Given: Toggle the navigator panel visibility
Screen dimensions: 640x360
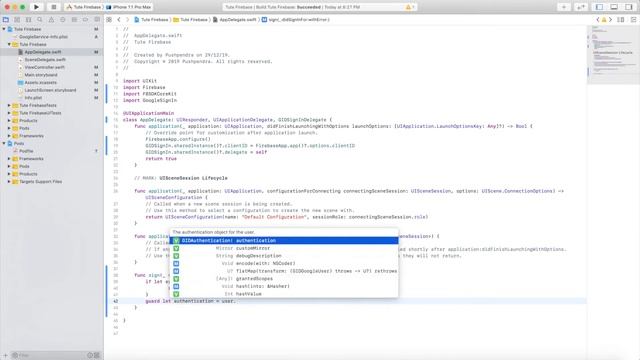Looking at the screenshot, I should 599,7.
